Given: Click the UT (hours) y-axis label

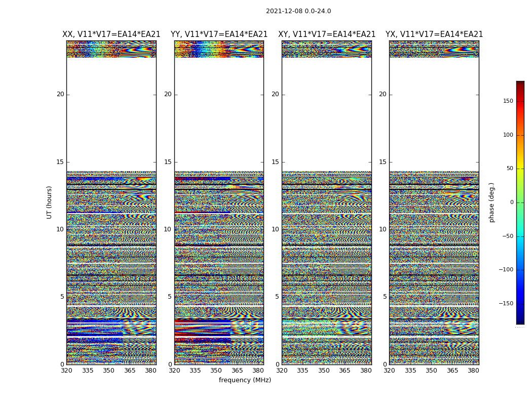Looking at the screenshot, I should coord(50,202).
